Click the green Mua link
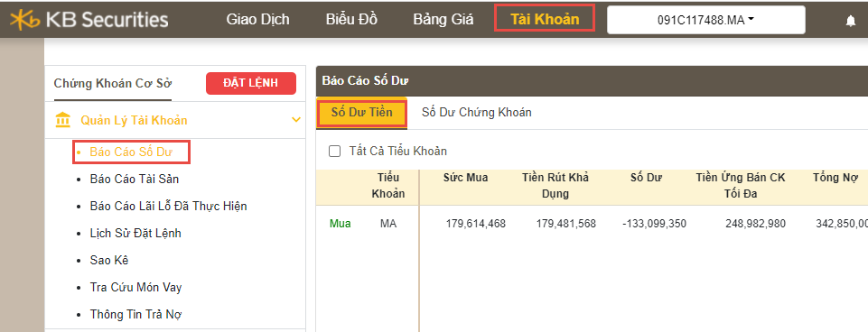868x332 pixels. pyautogui.click(x=341, y=224)
